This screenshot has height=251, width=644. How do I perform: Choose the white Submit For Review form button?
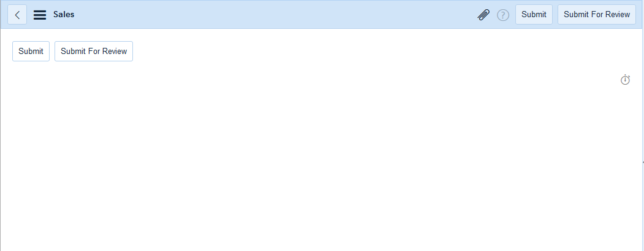click(94, 51)
